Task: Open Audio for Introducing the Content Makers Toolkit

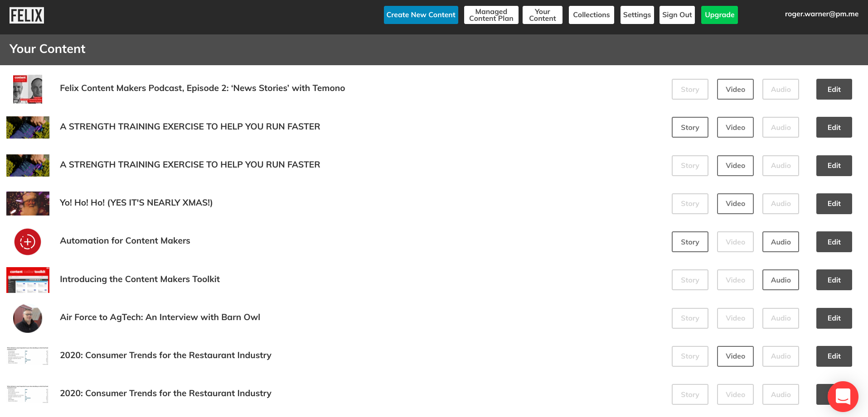Action: click(x=780, y=280)
